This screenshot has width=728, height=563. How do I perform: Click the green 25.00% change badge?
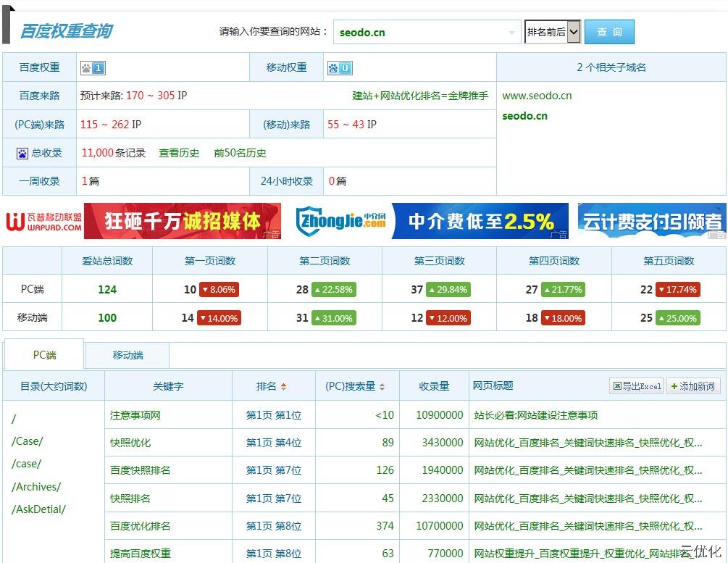tap(678, 318)
